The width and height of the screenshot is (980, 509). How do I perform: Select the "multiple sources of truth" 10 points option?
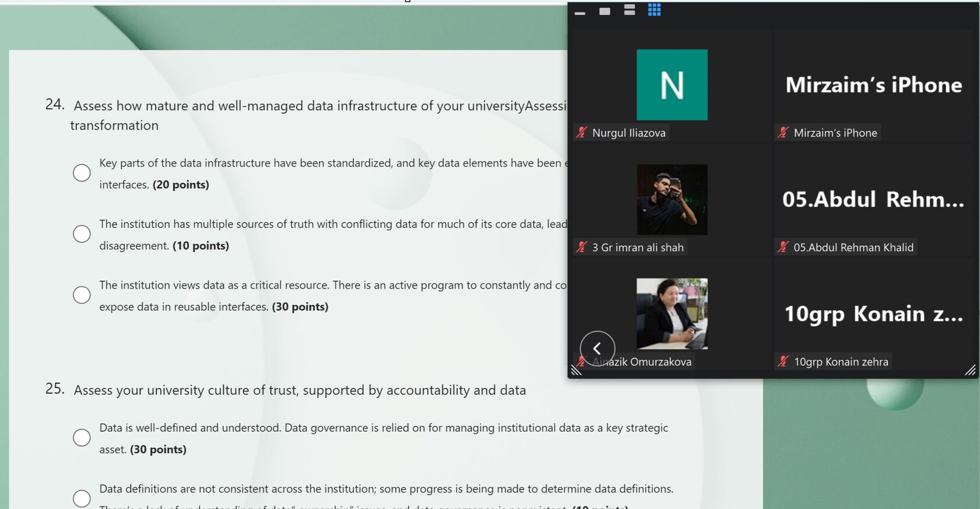[x=82, y=234]
